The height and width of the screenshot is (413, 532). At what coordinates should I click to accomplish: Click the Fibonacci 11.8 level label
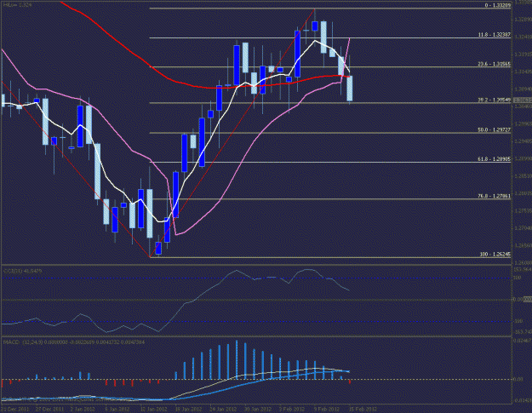pyautogui.click(x=495, y=35)
